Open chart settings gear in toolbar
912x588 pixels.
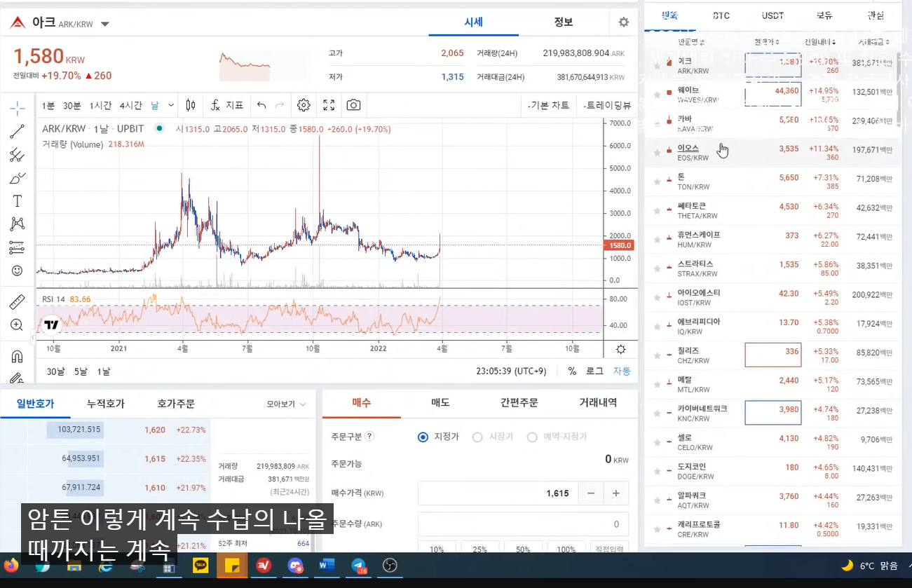click(304, 105)
